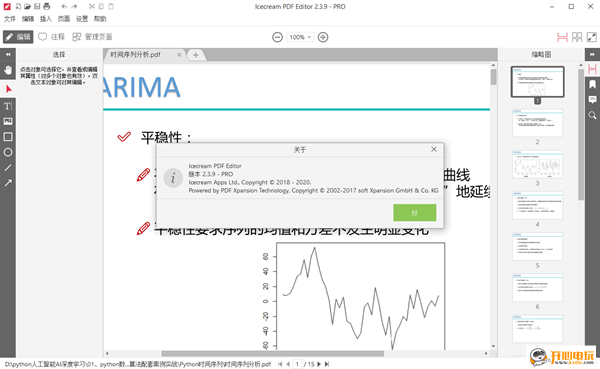
Task: Go to last page button
Action: (x=326, y=364)
